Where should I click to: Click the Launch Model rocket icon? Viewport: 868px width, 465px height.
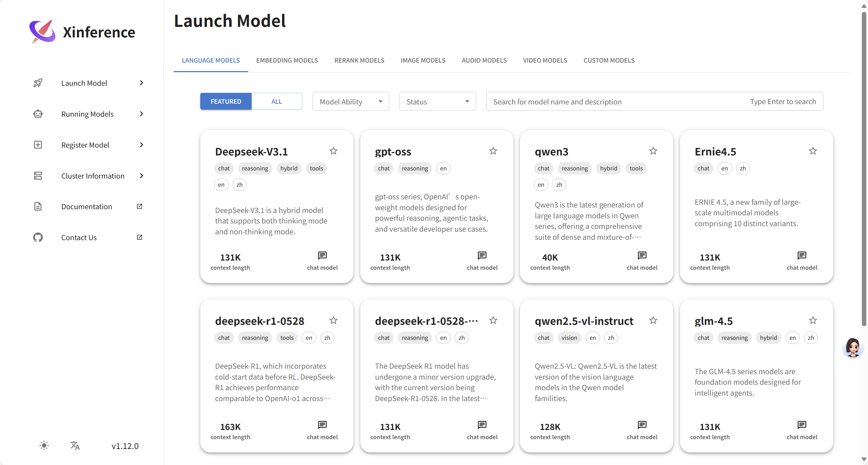(x=38, y=83)
